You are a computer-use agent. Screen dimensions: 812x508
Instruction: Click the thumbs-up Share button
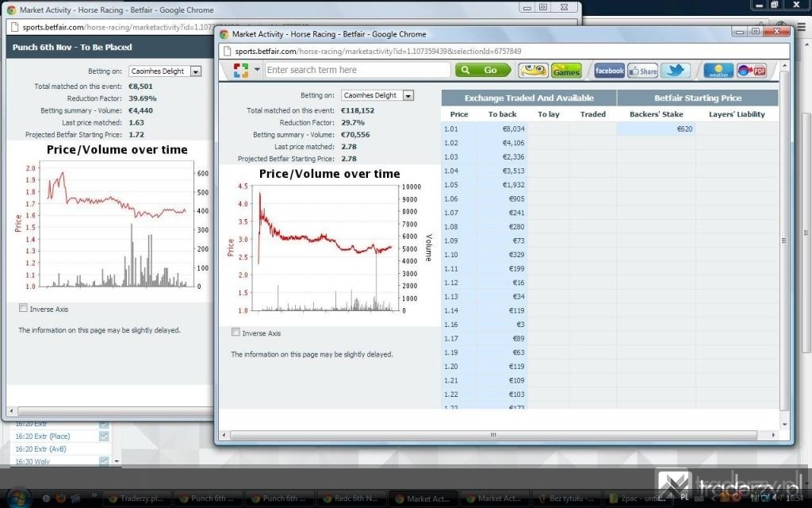[x=642, y=71]
